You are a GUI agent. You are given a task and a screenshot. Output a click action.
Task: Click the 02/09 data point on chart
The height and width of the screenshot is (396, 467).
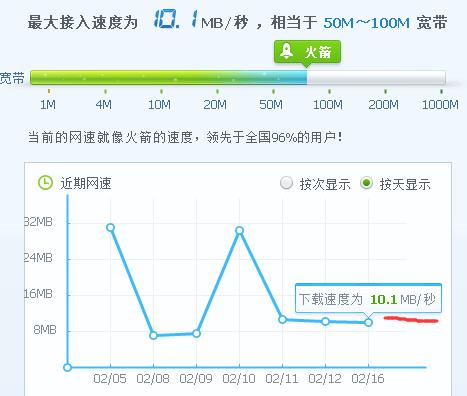pos(196,333)
